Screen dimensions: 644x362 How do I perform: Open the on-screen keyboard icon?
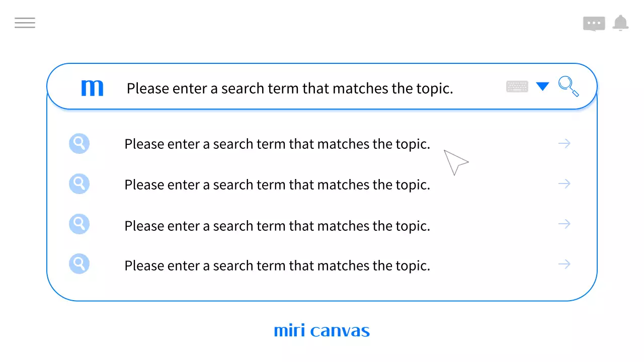tap(517, 86)
